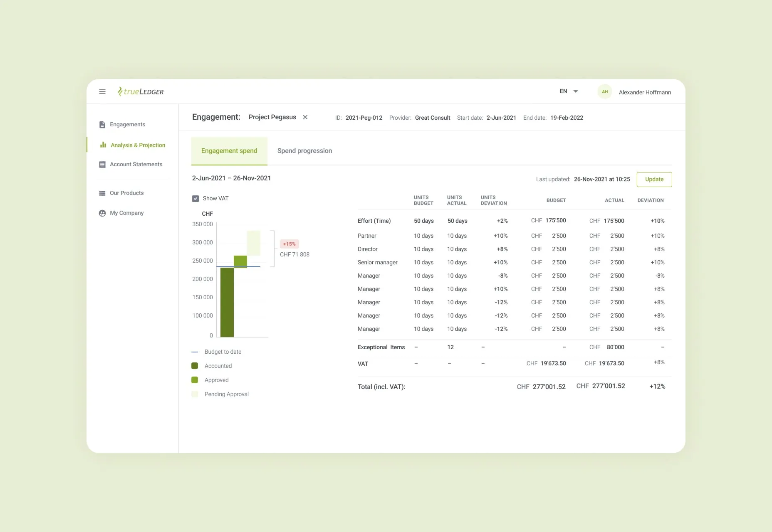Select the Engagements document icon in sidebar
772x532 pixels.
102,124
